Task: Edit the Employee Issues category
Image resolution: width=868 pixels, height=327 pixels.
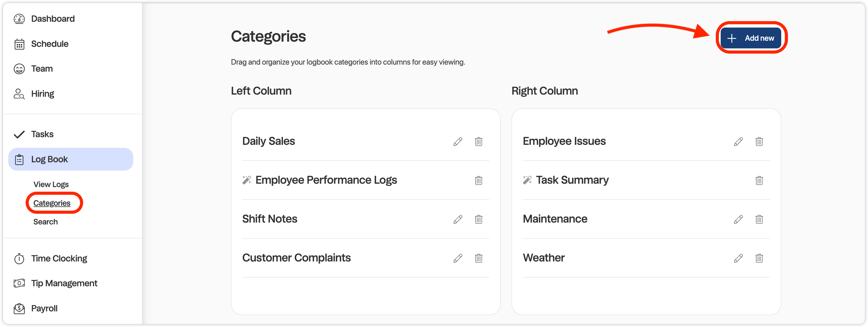Action: tap(738, 141)
